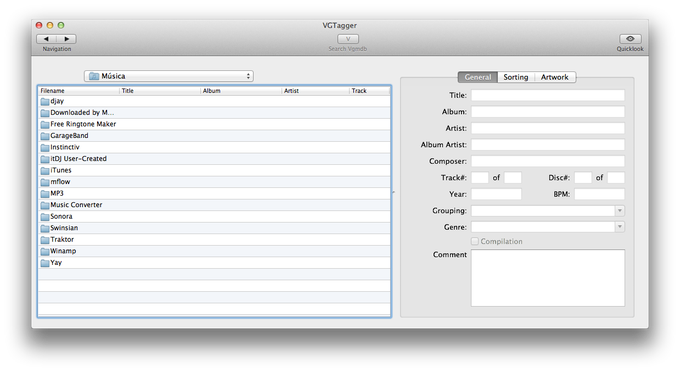Select the GarageBand folder icon
This screenshot has width=680, height=372.
[45, 136]
